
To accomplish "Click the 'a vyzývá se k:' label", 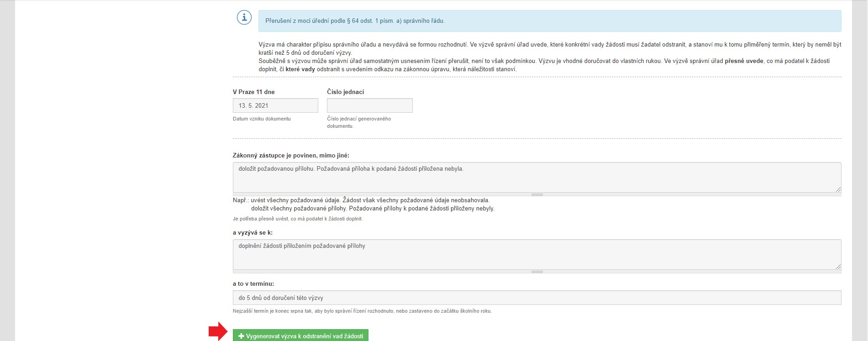I will [253, 232].
